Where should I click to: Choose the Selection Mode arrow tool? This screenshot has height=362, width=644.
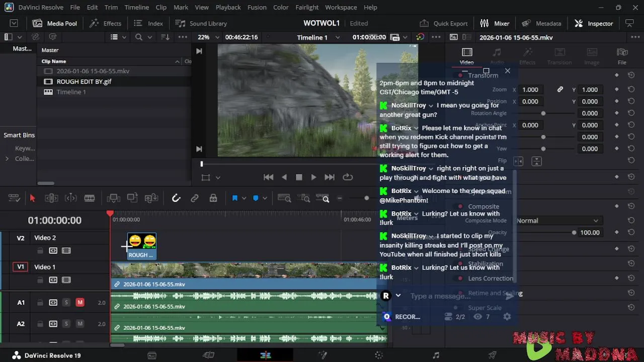(33, 199)
